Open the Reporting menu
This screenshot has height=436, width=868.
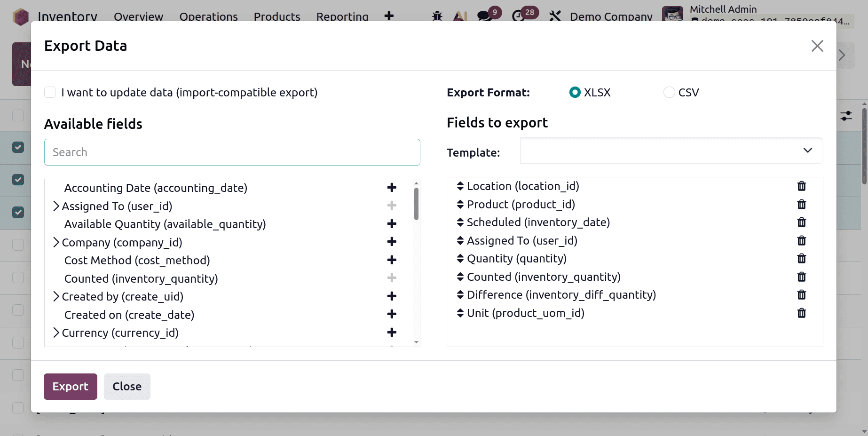(x=342, y=16)
